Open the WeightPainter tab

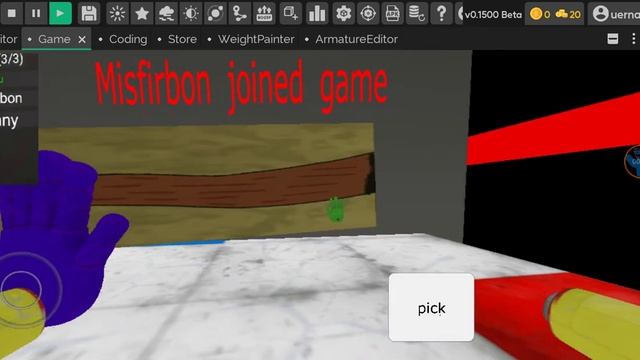[x=256, y=39]
